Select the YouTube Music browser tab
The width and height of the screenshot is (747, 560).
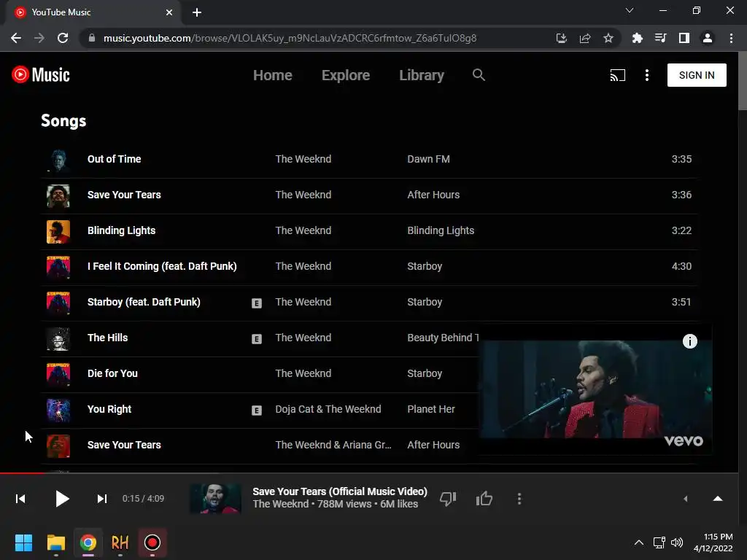tap(94, 12)
